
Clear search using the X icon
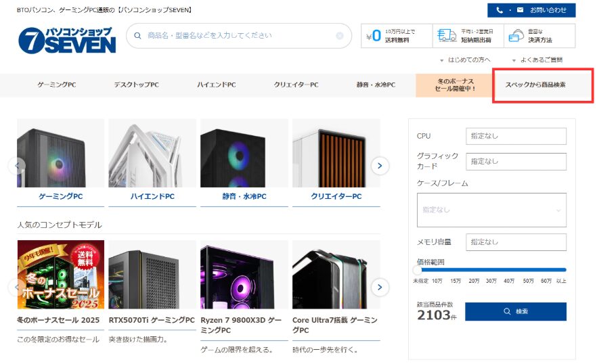click(x=340, y=36)
